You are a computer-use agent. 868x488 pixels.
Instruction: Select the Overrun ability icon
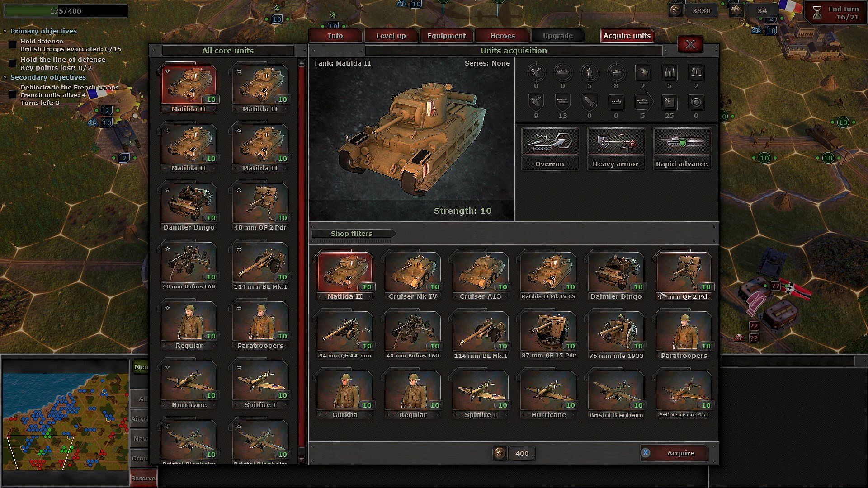point(550,143)
